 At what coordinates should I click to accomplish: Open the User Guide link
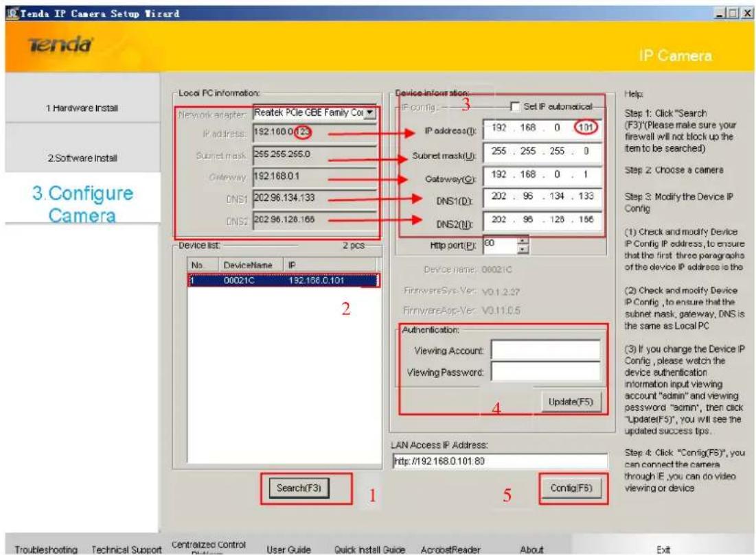coord(289,550)
